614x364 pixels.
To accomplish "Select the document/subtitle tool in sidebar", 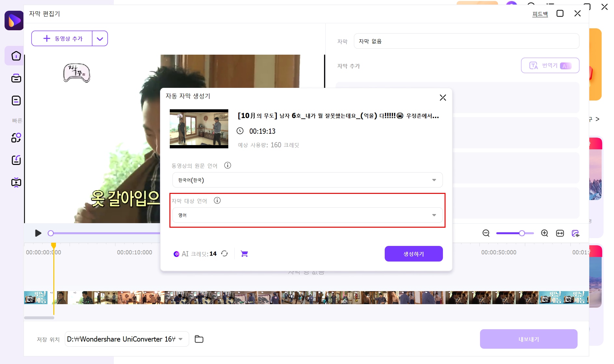I will click(16, 100).
